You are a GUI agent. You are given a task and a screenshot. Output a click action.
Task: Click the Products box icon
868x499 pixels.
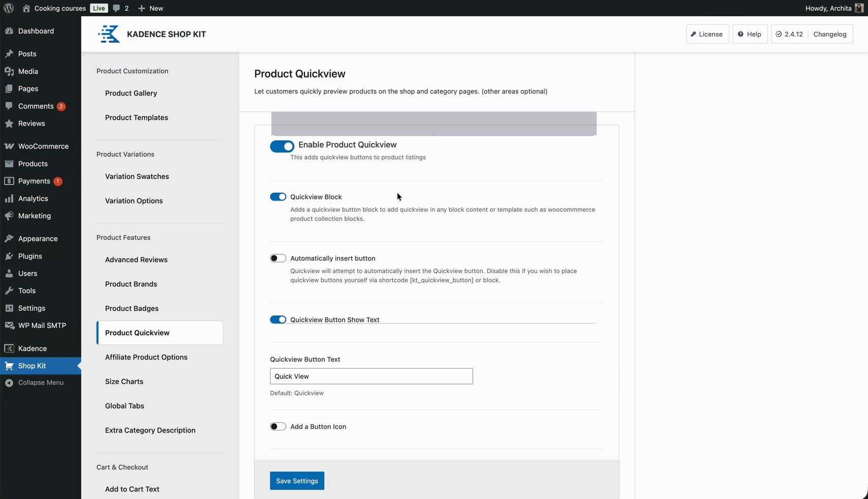click(x=9, y=164)
